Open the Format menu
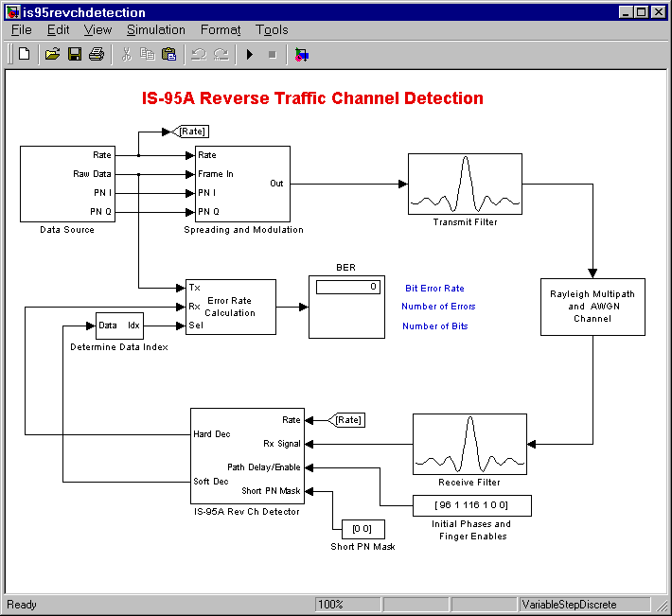 [x=220, y=29]
